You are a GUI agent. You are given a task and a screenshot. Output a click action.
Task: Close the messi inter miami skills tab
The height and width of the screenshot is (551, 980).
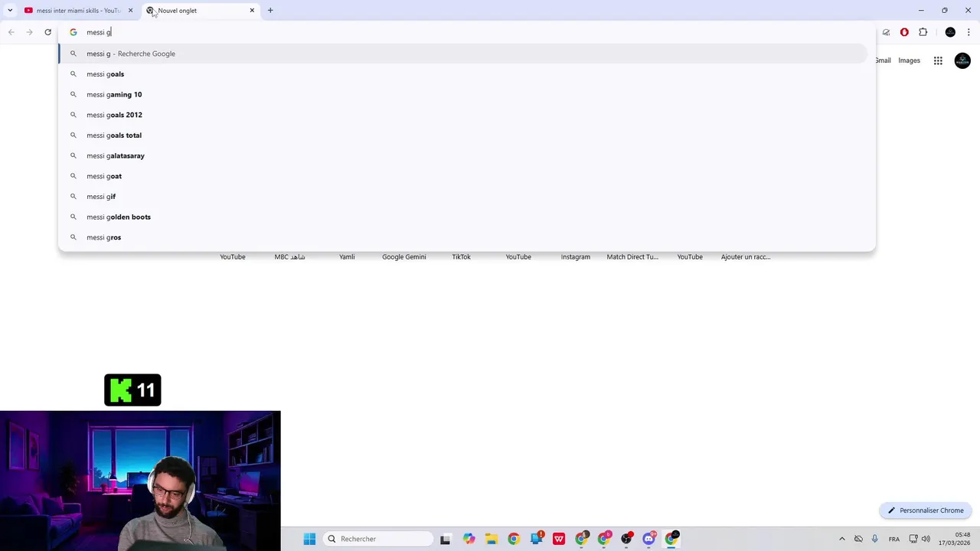130,11
